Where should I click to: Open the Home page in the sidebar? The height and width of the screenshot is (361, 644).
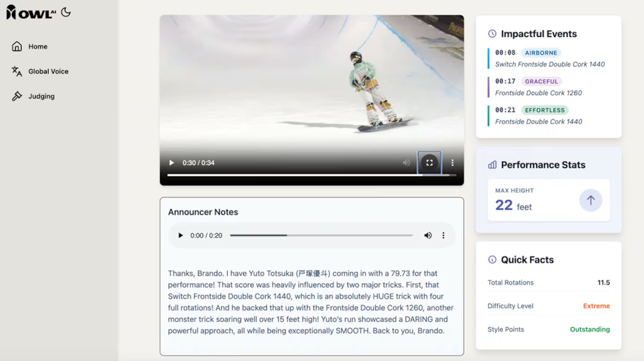click(38, 46)
